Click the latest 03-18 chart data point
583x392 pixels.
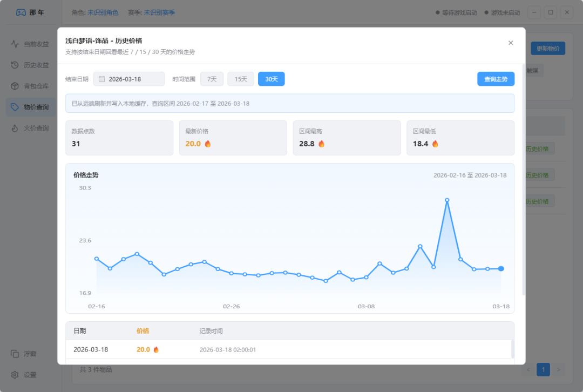click(501, 268)
